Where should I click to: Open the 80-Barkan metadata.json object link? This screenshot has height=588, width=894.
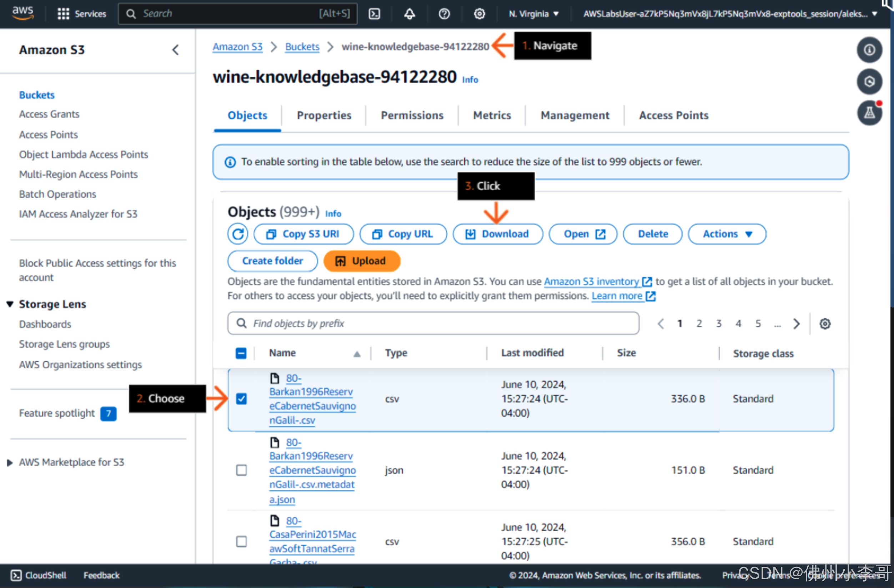312,470
